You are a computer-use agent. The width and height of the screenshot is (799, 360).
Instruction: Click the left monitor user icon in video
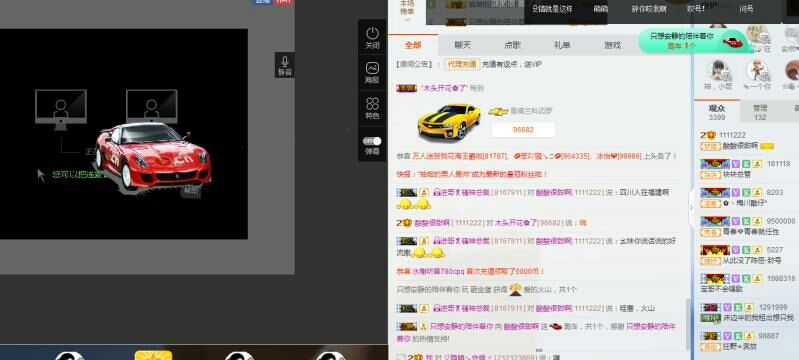coord(61,109)
